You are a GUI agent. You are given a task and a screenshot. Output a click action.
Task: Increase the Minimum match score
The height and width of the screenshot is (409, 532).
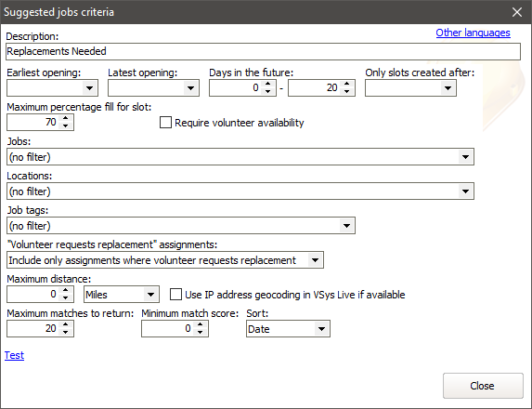(201, 324)
